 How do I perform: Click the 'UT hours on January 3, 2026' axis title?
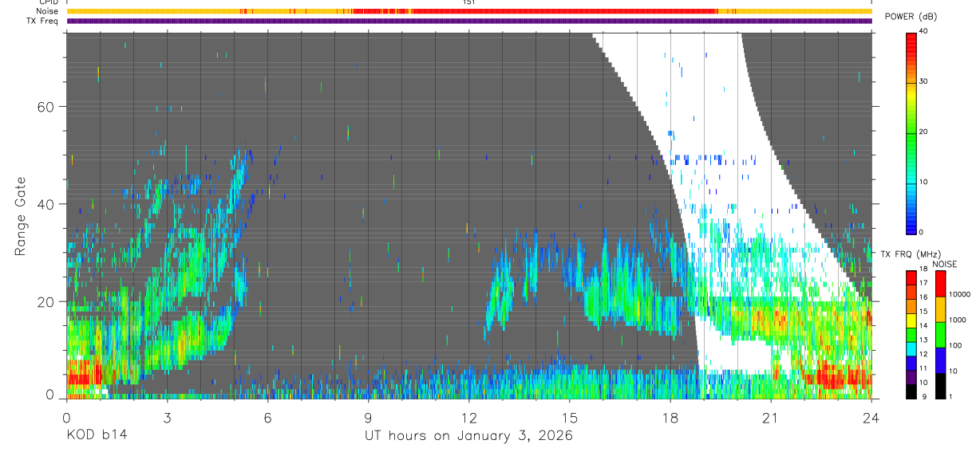coord(468,435)
